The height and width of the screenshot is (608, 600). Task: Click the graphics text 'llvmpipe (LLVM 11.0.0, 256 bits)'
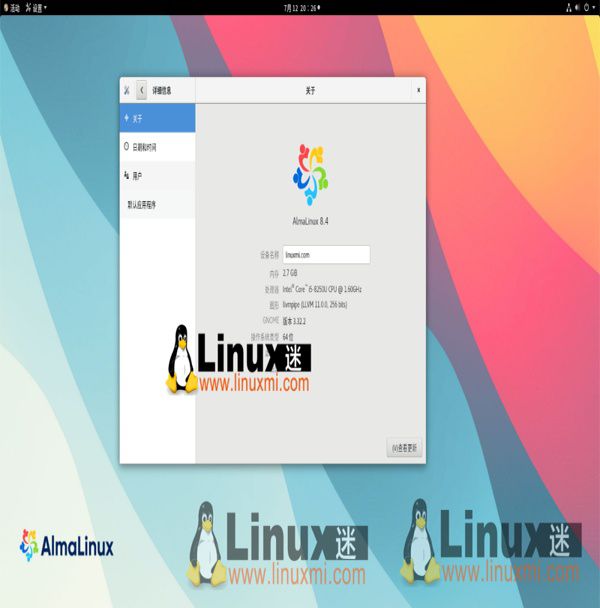pyautogui.click(x=315, y=305)
